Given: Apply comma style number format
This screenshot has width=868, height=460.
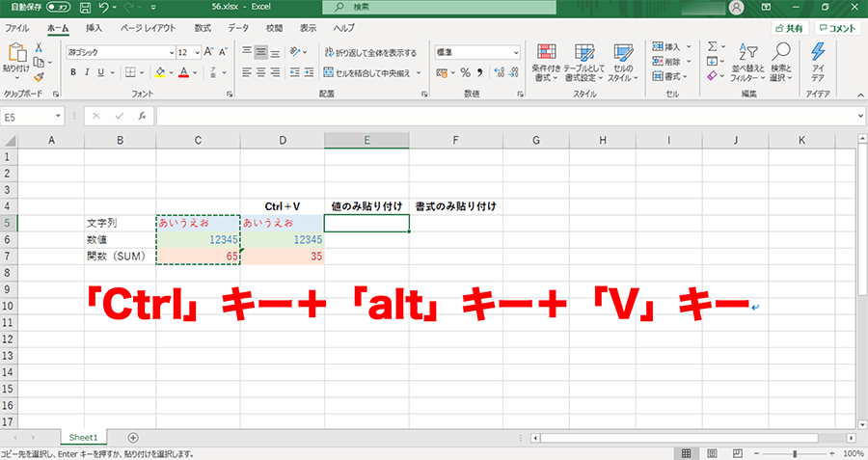Looking at the screenshot, I should [x=479, y=72].
